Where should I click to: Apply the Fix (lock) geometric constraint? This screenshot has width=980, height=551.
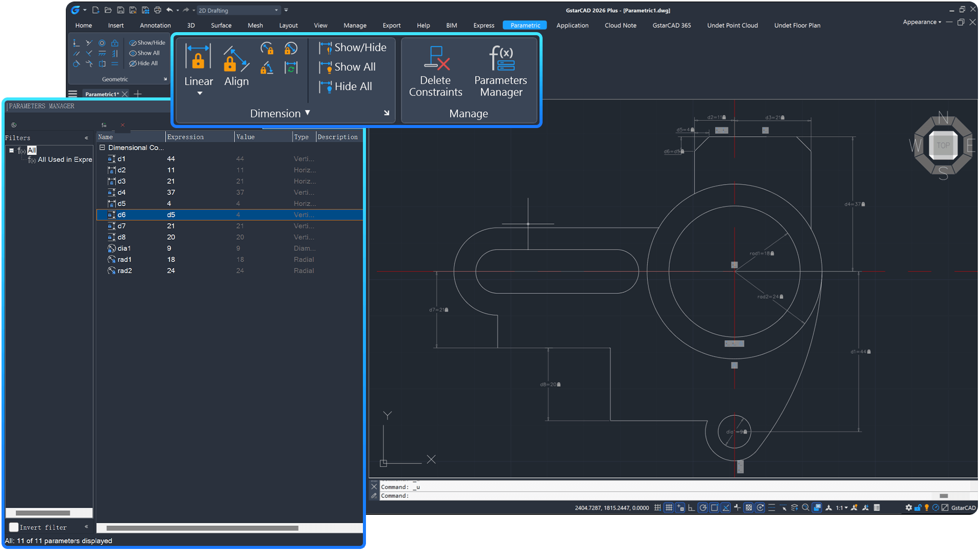114,43
